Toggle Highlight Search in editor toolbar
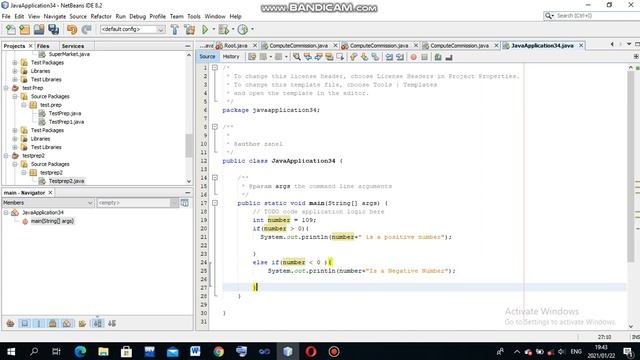The image size is (640, 360). point(329,57)
